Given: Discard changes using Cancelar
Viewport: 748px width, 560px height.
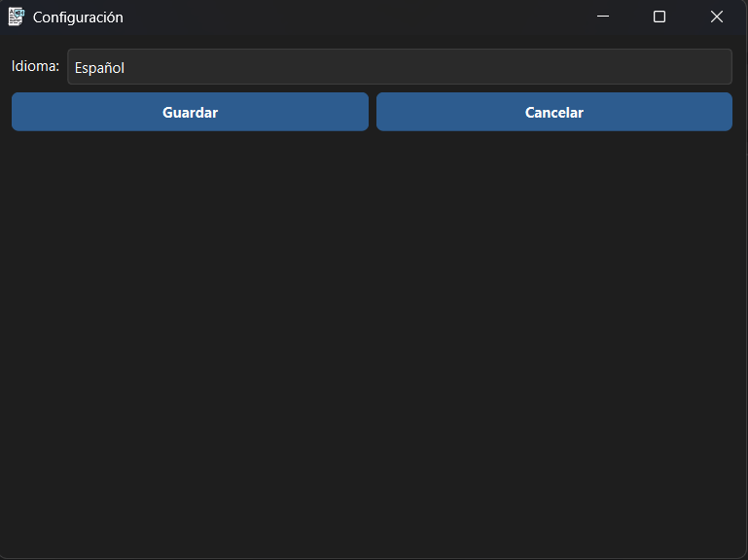Looking at the screenshot, I should click(x=553, y=112).
